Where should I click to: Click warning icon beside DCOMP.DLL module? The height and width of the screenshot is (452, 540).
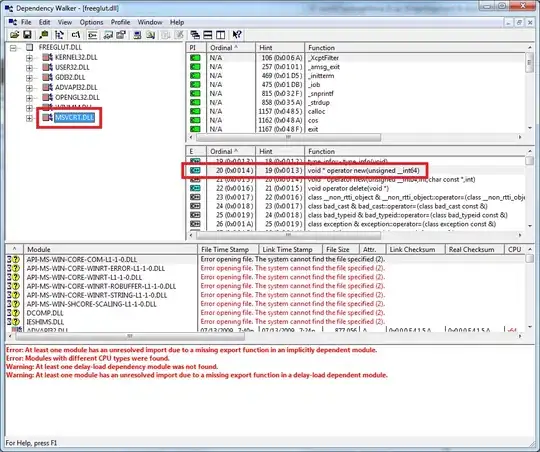[13, 313]
